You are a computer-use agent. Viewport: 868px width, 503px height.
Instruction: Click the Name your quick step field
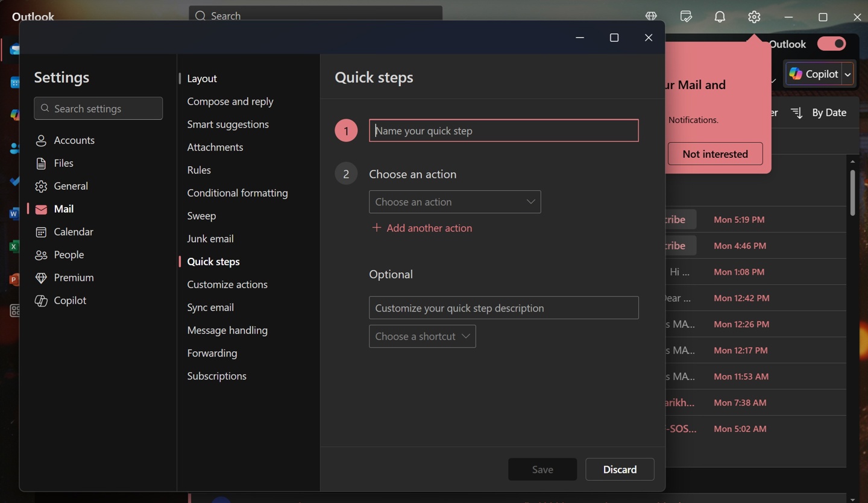coord(503,130)
